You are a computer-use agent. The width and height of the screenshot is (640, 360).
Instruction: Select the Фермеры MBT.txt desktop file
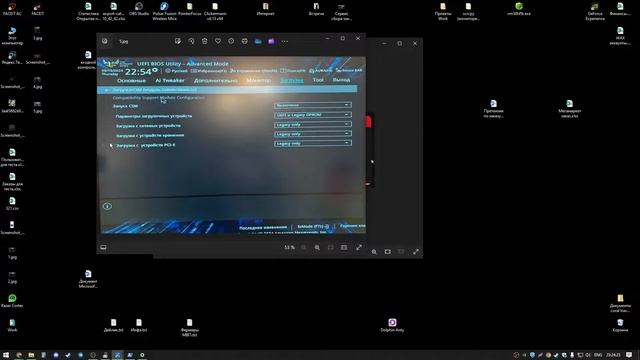tap(189, 328)
